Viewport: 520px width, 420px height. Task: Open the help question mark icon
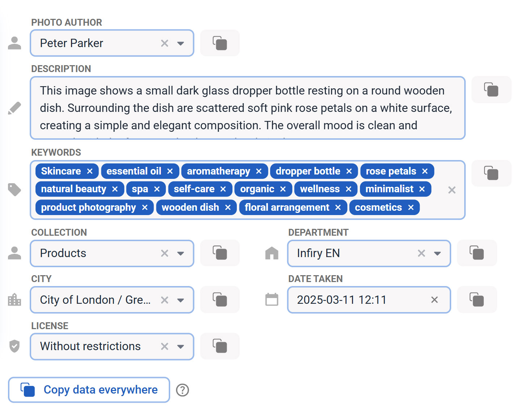[183, 390]
